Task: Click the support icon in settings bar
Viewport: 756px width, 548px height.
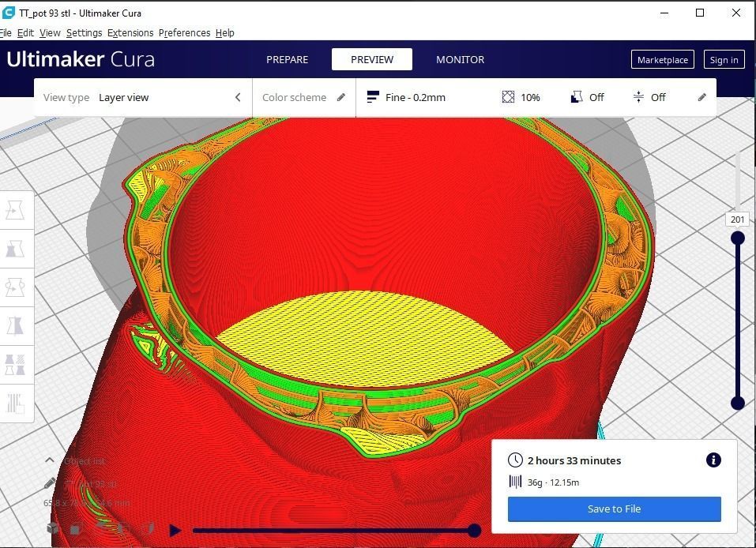Action: point(577,97)
